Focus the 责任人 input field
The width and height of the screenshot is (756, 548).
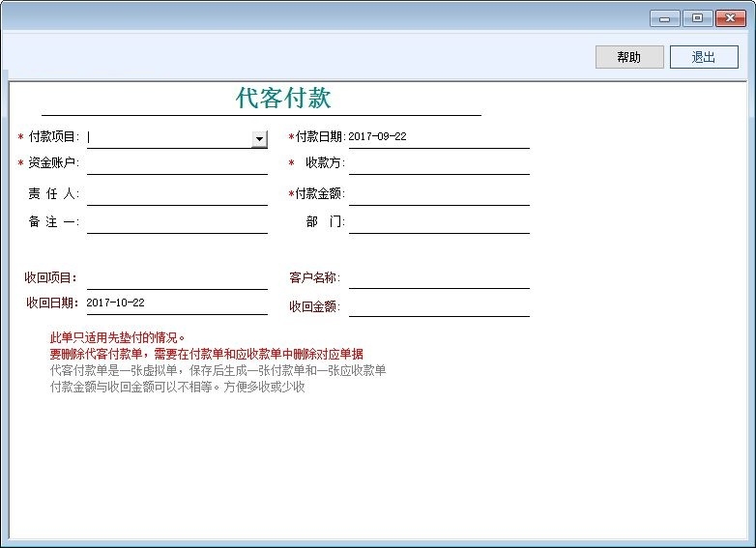tap(177, 194)
